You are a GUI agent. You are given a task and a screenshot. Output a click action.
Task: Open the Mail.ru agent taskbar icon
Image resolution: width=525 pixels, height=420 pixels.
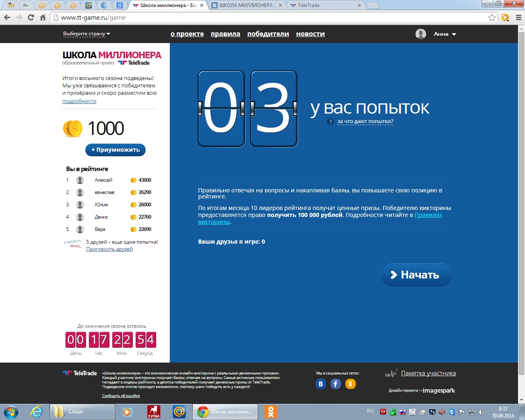pyautogui.click(x=179, y=412)
